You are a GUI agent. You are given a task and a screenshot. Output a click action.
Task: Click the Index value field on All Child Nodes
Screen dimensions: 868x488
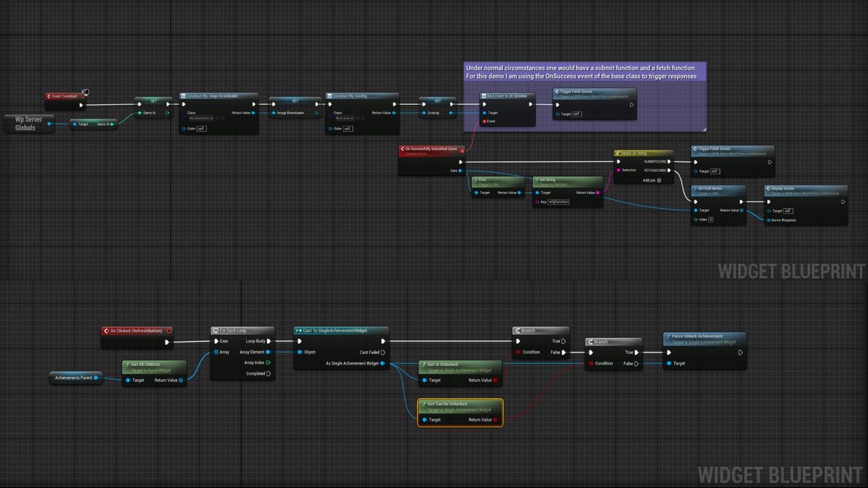click(711, 220)
